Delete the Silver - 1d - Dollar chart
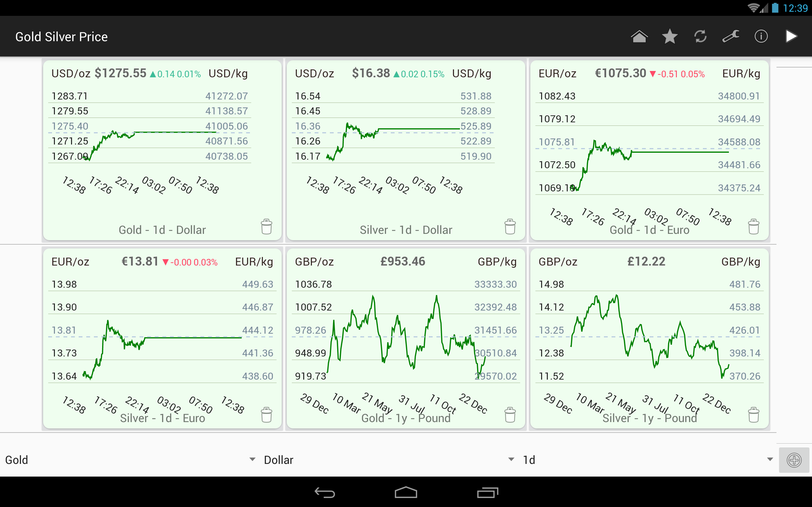This screenshot has width=812, height=507. [x=510, y=227]
